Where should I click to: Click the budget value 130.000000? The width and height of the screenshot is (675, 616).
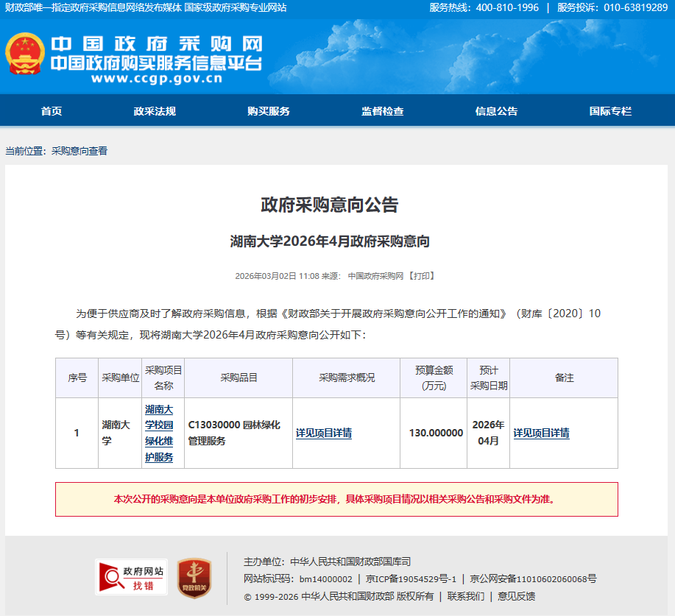click(x=436, y=433)
